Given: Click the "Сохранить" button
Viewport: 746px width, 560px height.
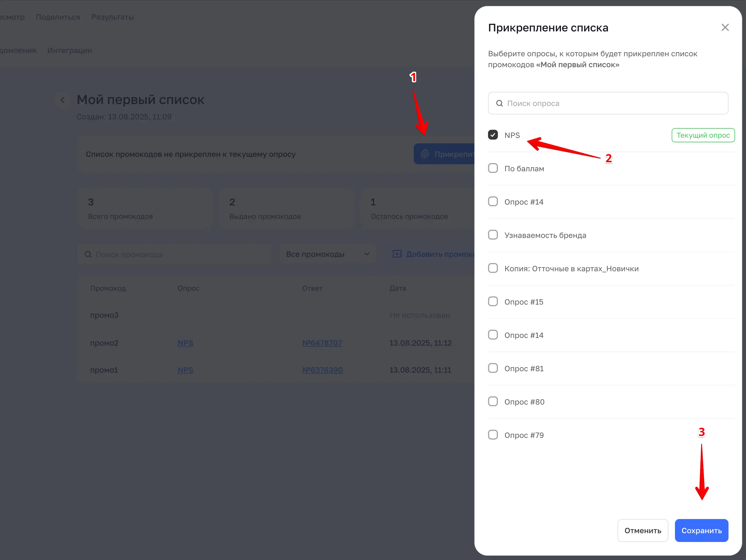Looking at the screenshot, I should point(701,531).
